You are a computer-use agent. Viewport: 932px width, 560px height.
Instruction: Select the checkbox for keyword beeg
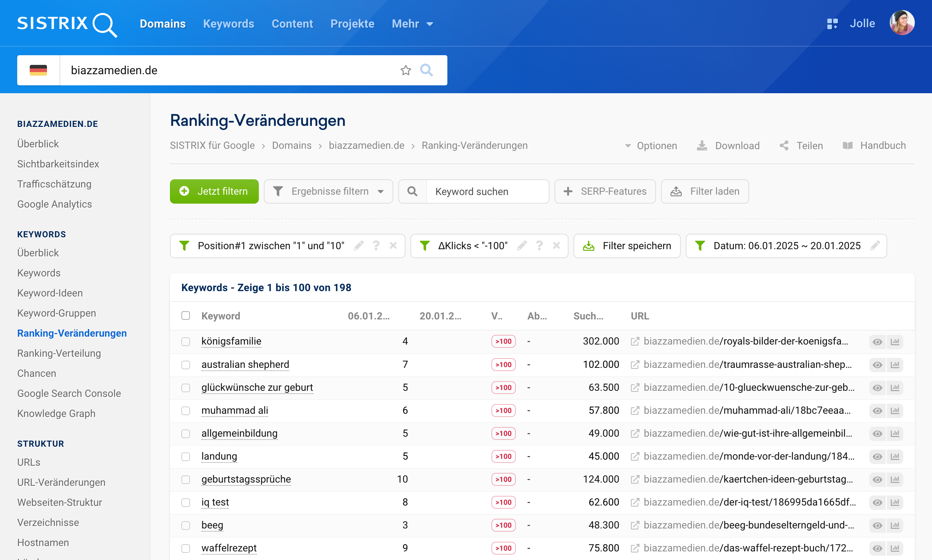pos(185,525)
